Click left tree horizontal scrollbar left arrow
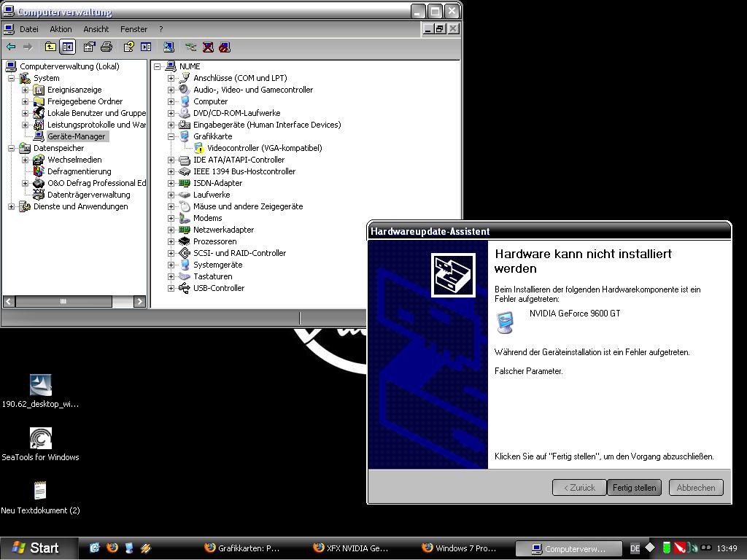Screen dimensions: 747x560 9,301
